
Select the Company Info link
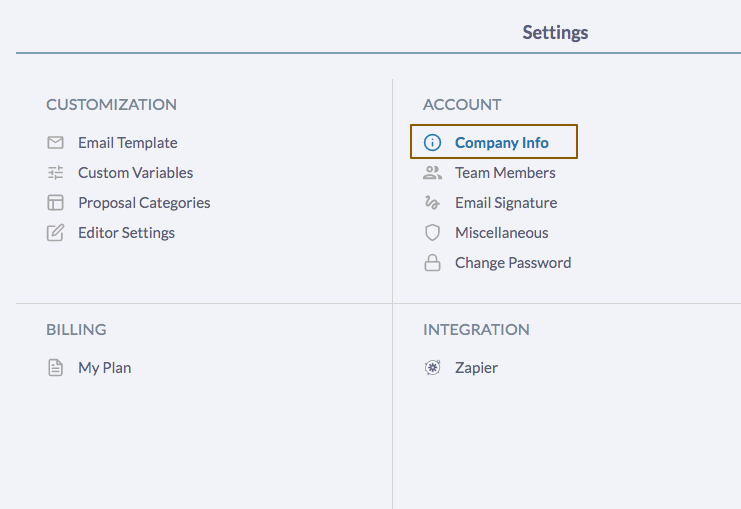pos(502,143)
